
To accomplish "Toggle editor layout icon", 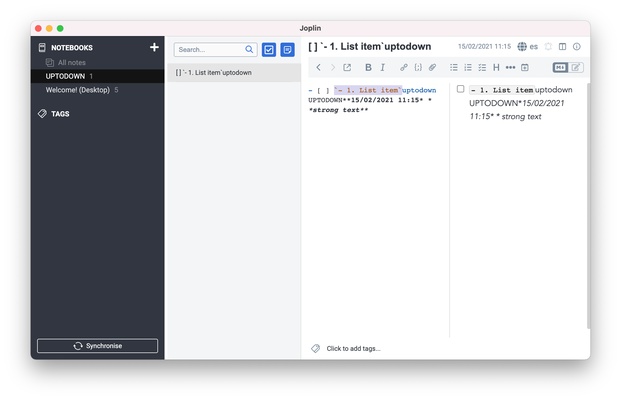I will point(562,46).
